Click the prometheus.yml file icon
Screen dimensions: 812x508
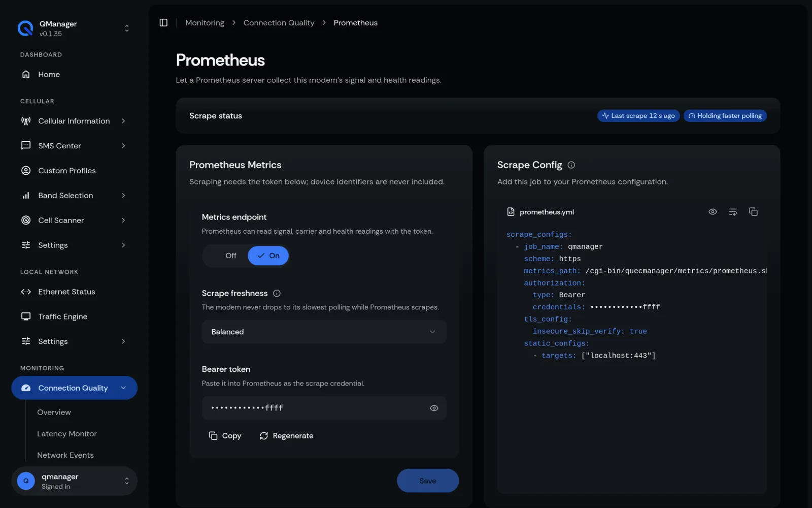(x=511, y=212)
